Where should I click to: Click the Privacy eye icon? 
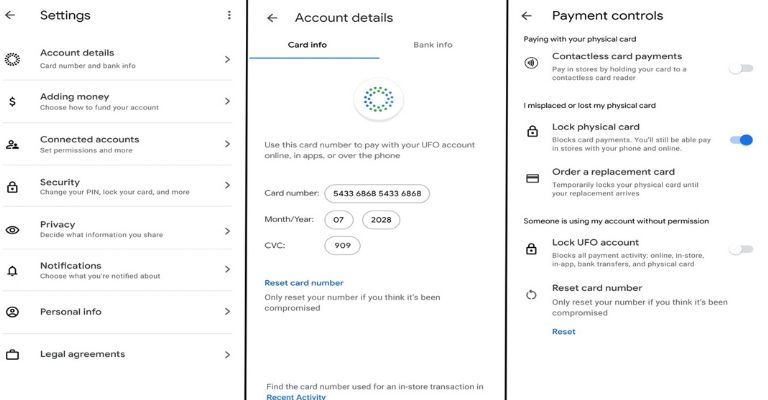(x=12, y=230)
